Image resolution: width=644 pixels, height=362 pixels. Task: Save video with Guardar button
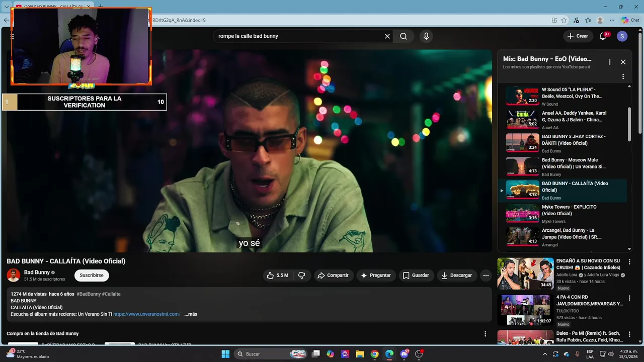[416, 276]
